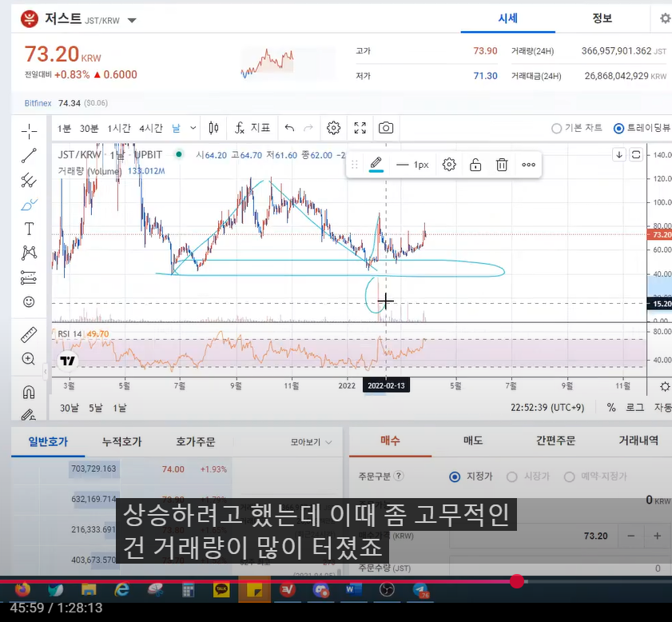Select the trend line drawing tool
The width and height of the screenshot is (672, 622).
coord(29,156)
